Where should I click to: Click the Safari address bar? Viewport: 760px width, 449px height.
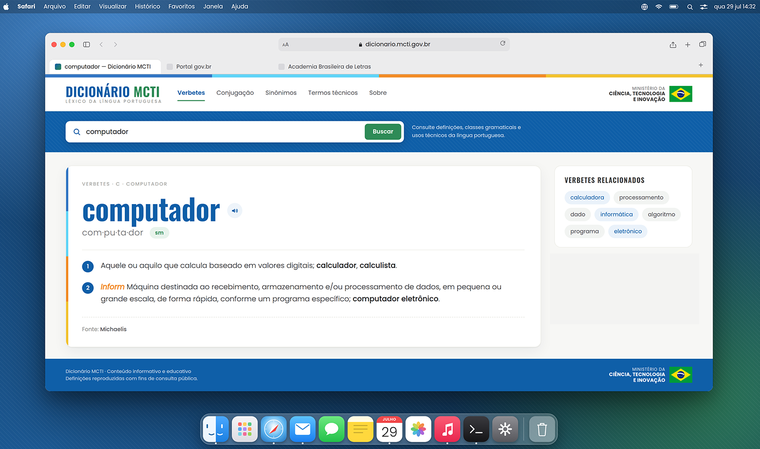coord(394,44)
